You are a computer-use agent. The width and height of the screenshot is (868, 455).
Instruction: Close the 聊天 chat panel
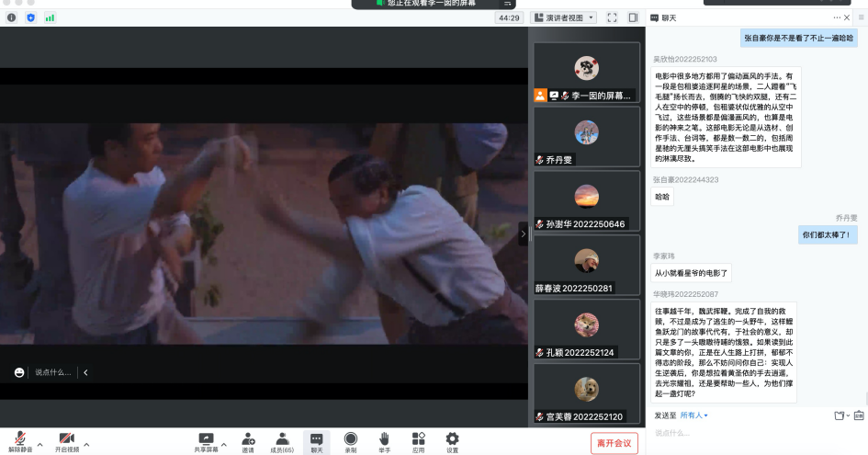847,17
